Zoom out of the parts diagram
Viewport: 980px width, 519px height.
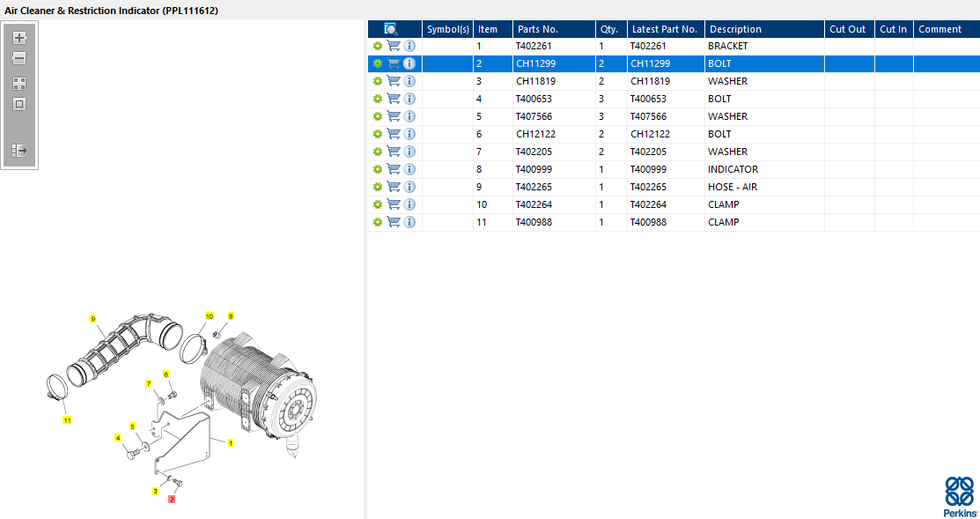point(19,58)
